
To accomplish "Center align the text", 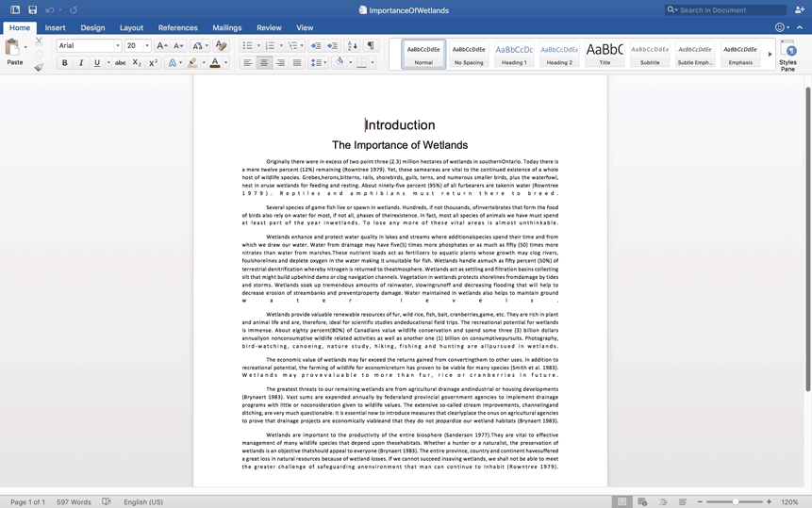I will [264, 62].
